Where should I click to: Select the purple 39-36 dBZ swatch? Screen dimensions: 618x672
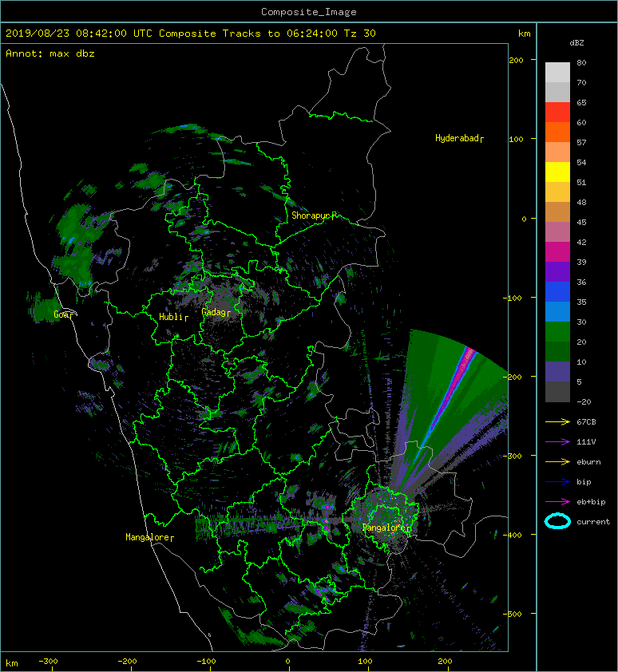point(557,271)
